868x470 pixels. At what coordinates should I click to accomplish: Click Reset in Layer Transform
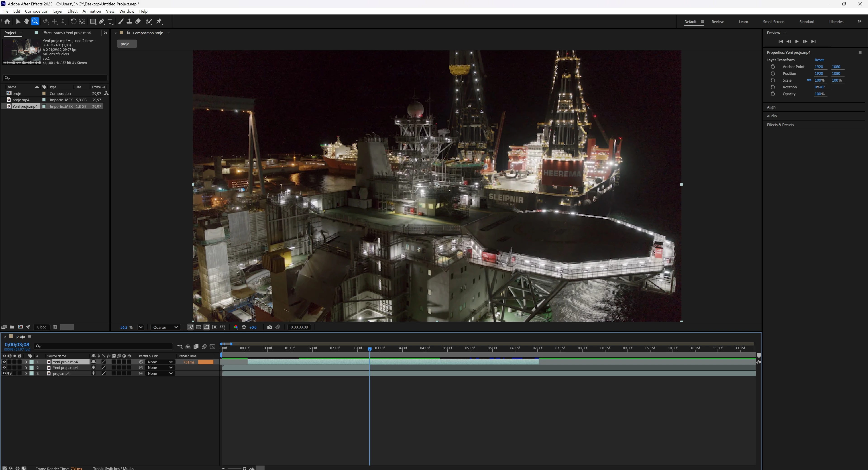[819, 60]
